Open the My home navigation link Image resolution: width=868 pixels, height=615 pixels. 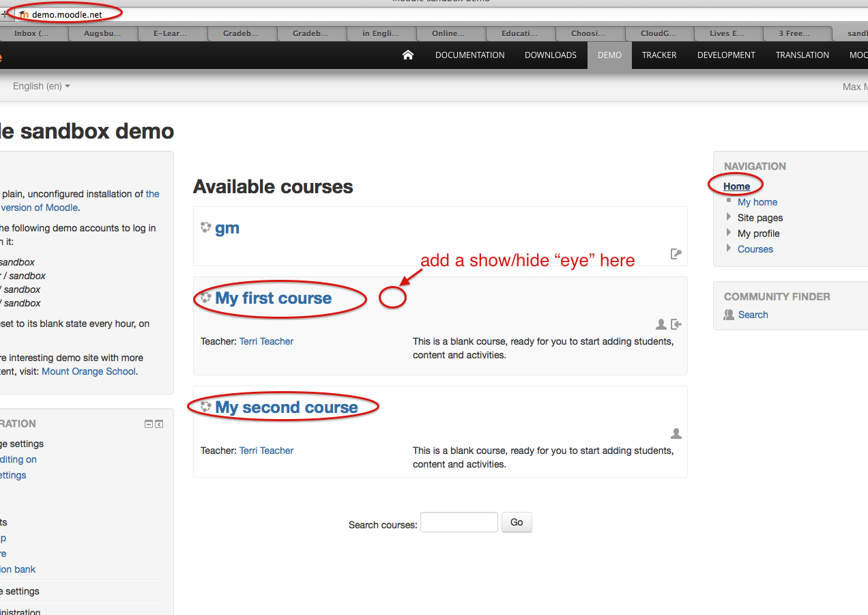[757, 202]
